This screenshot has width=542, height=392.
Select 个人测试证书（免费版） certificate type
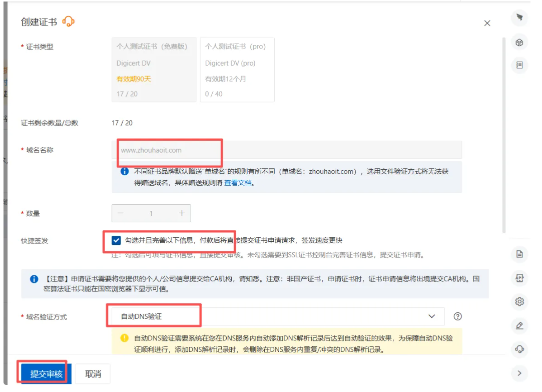154,70
